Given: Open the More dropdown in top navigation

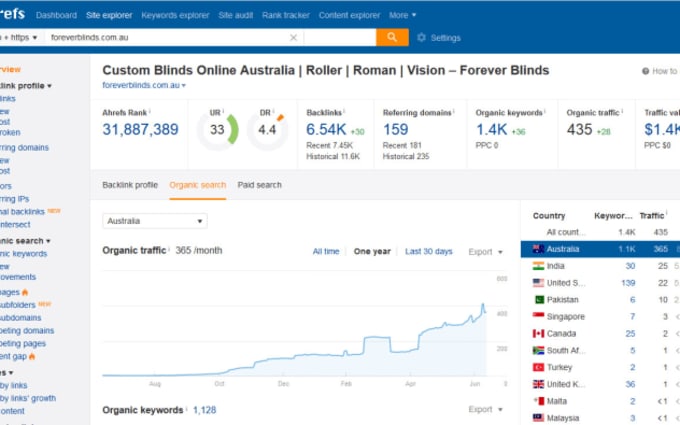Looking at the screenshot, I should click(x=402, y=15).
